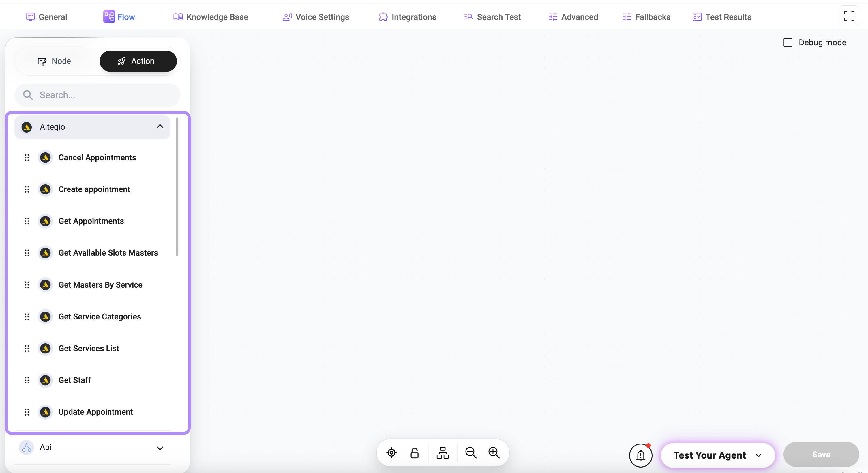Click drag handle beside Get Appointments
868x473 pixels.
[27, 221]
